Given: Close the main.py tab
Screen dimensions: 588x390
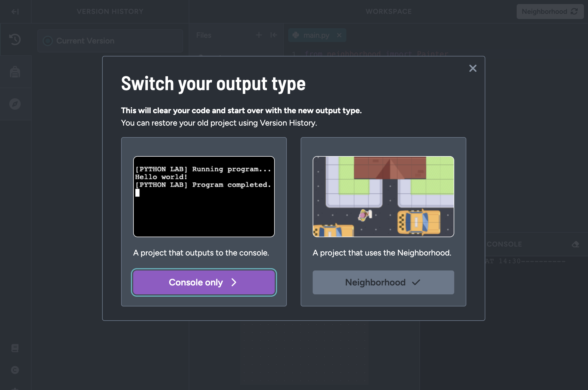Looking at the screenshot, I should coord(339,35).
